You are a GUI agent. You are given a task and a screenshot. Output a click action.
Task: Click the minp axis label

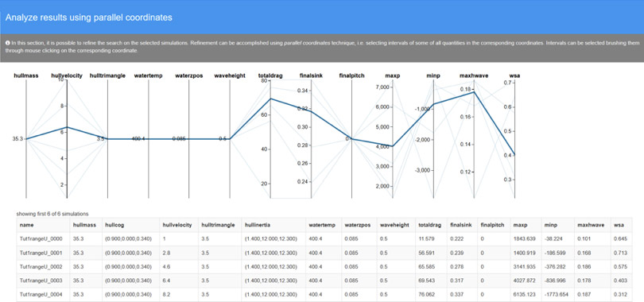click(433, 75)
